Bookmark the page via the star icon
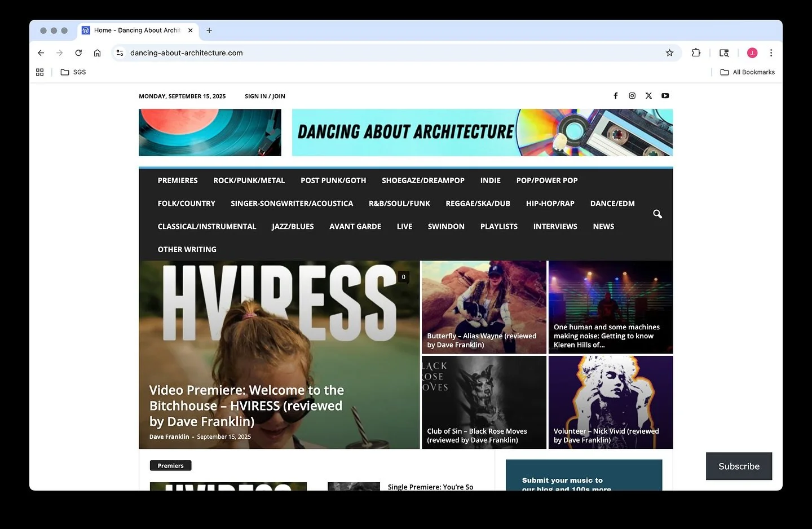The height and width of the screenshot is (529, 812). pyautogui.click(x=669, y=52)
